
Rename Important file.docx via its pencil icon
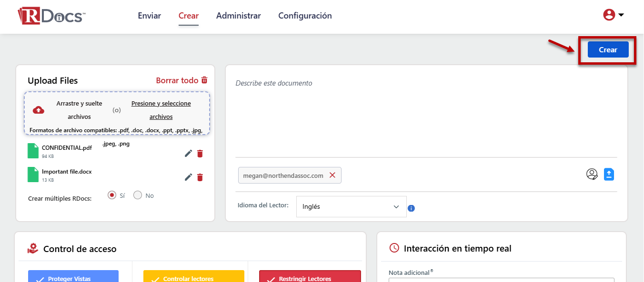click(x=188, y=177)
